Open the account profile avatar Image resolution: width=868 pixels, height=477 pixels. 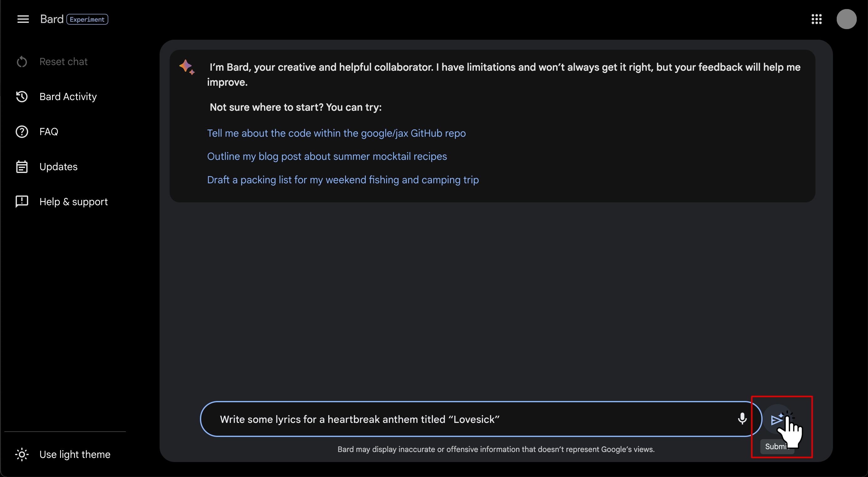[x=846, y=19]
